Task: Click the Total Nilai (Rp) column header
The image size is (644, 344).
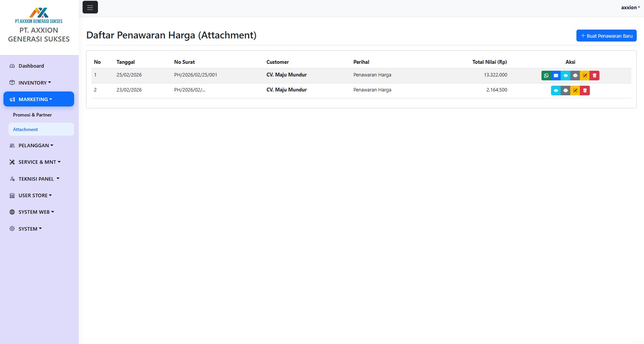Action: coord(490,62)
